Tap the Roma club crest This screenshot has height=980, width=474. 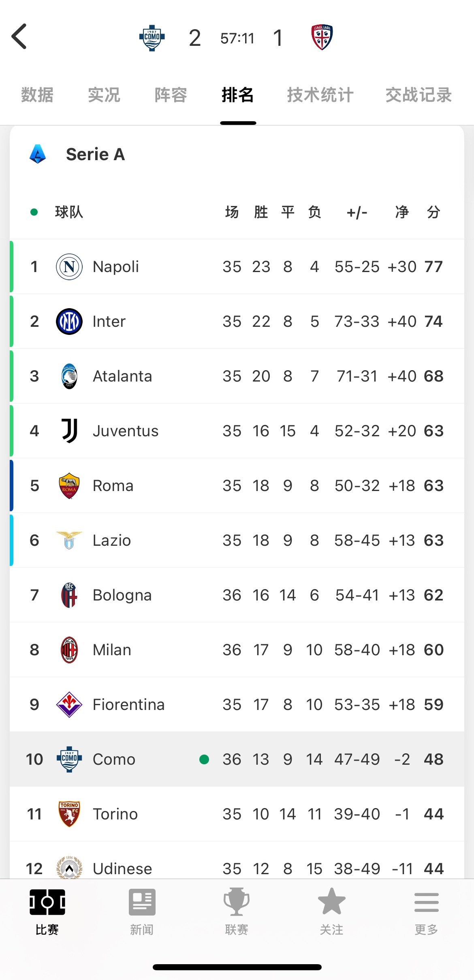69,486
